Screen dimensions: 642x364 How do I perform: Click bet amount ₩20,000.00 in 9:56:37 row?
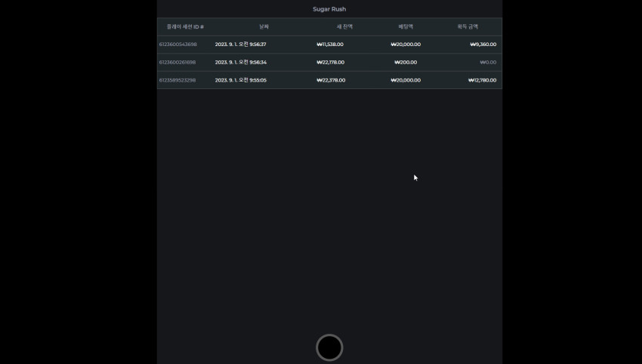coord(406,45)
